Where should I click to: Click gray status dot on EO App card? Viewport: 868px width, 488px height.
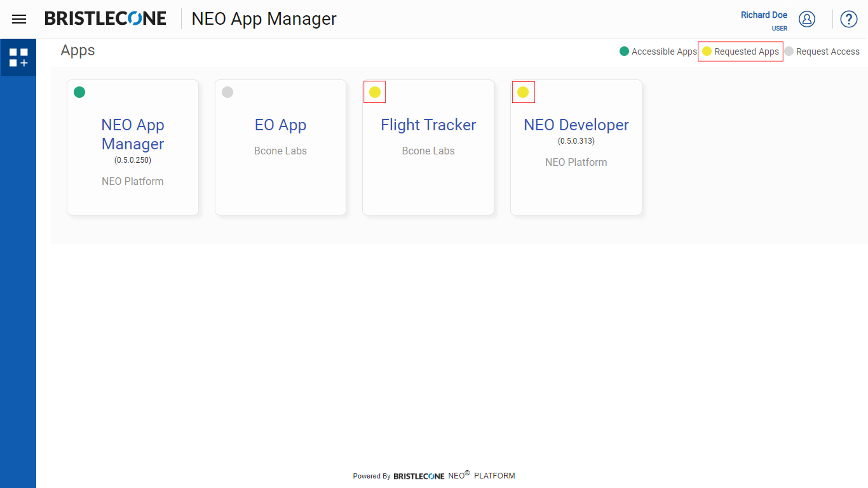click(227, 92)
